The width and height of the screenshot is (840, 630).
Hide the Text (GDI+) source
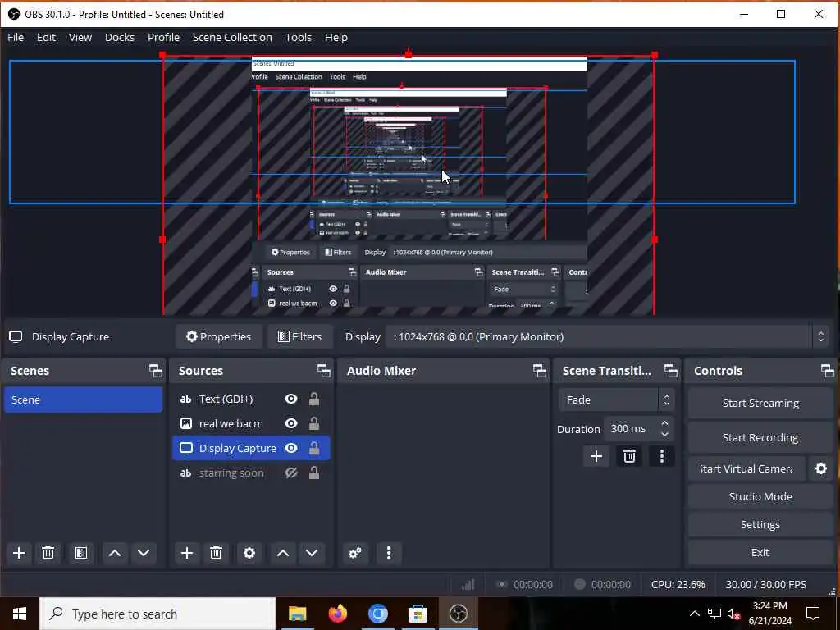[291, 399]
